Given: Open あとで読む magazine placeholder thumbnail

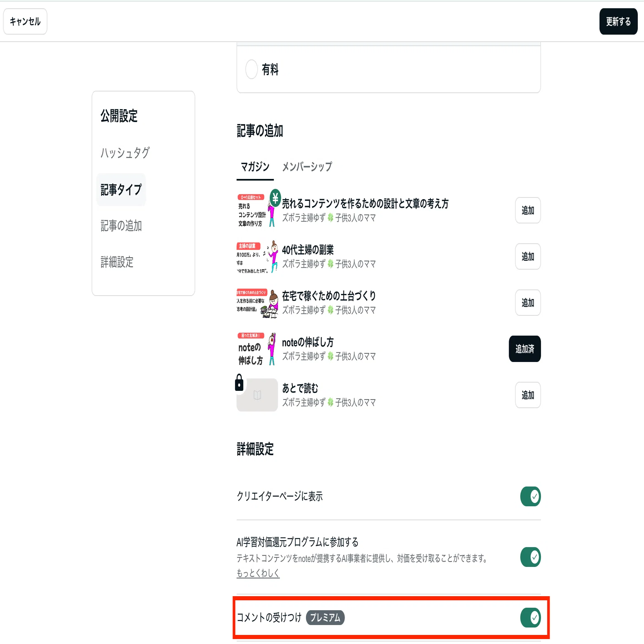Looking at the screenshot, I should point(257,395).
